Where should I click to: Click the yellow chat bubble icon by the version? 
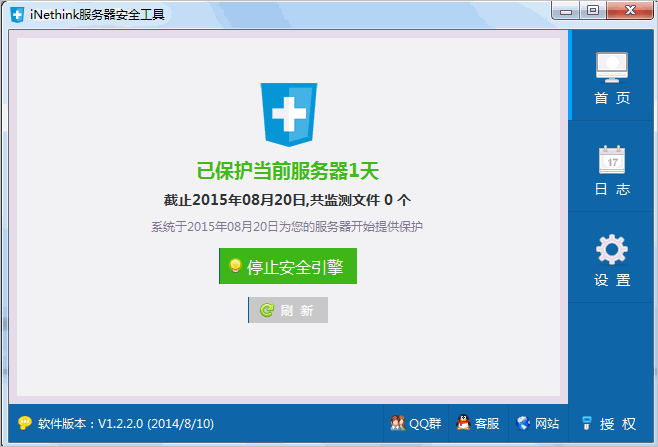(x=25, y=423)
